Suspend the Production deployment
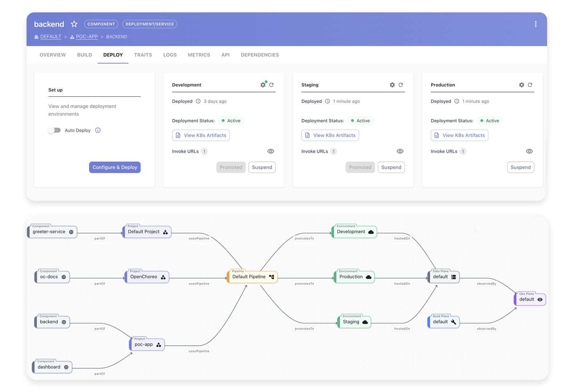 (520, 167)
